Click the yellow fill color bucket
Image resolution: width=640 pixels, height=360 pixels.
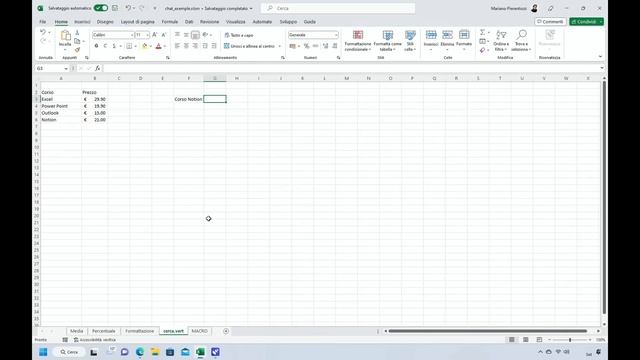click(x=144, y=46)
